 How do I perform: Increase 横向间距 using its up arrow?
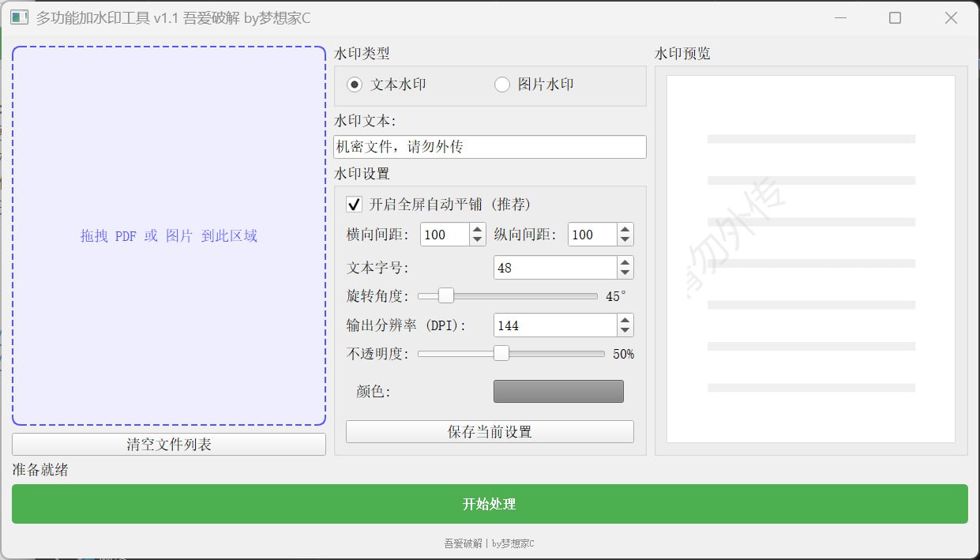click(x=476, y=229)
